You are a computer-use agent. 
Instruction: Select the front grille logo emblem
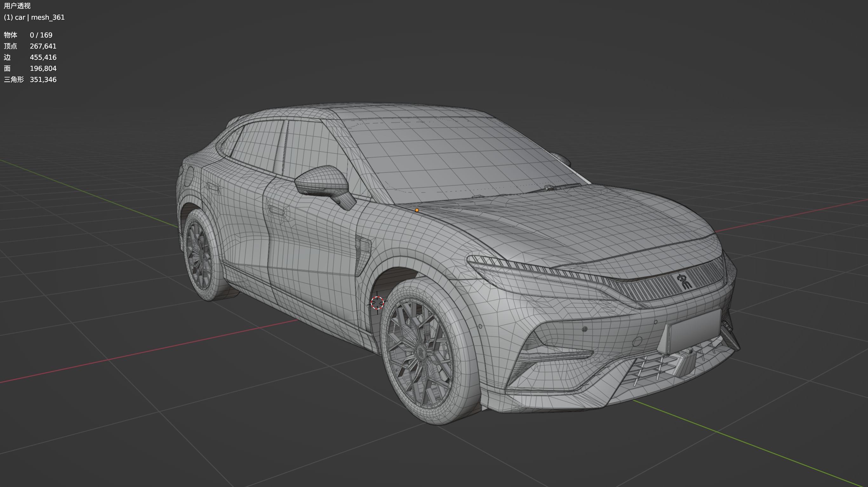684,281
